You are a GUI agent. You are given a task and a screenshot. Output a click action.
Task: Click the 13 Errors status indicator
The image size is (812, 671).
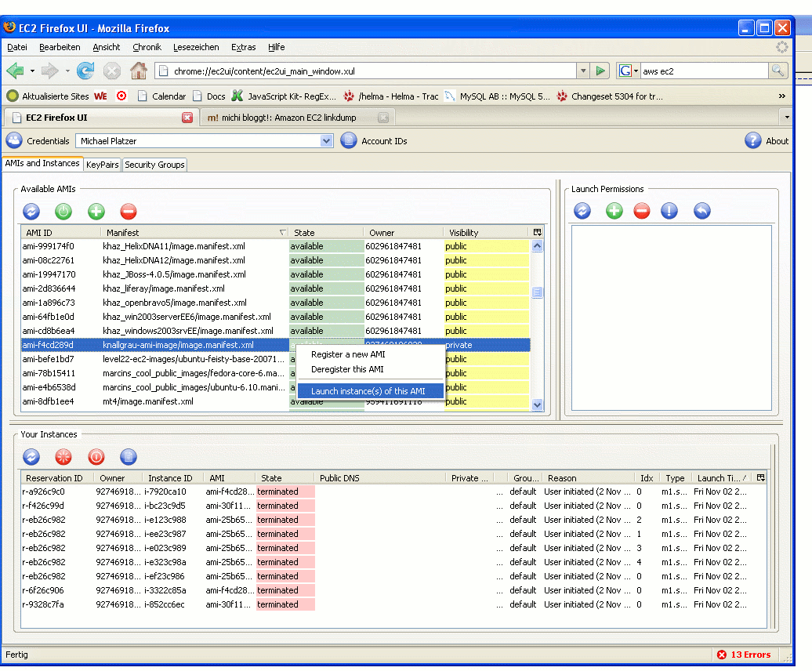point(743,655)
